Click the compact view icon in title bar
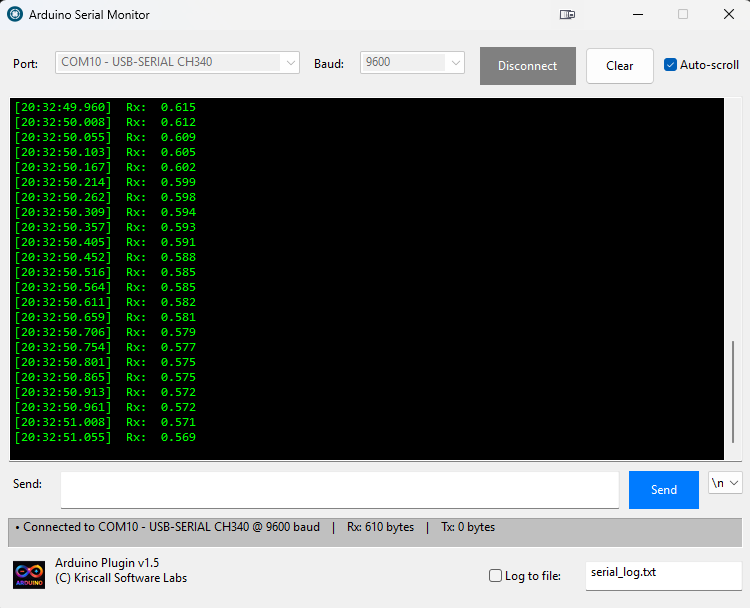The height and width of the screenshot is (608, 750). (x=567, y=15)
